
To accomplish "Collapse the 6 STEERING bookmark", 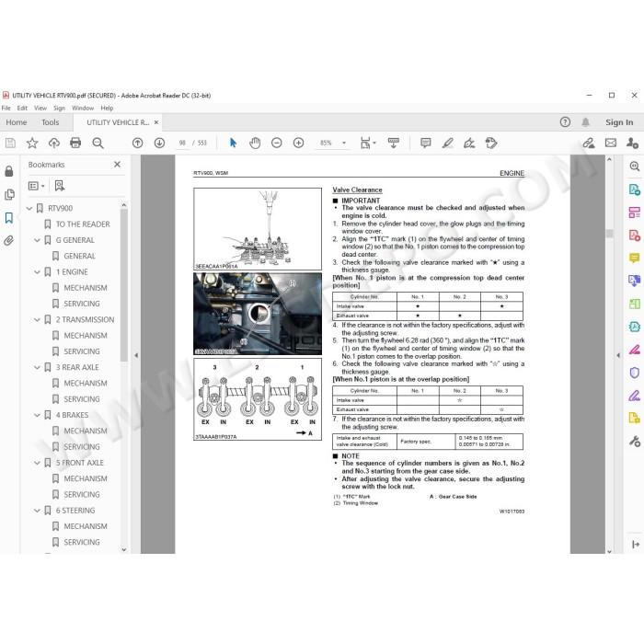I will pos(37,510).
